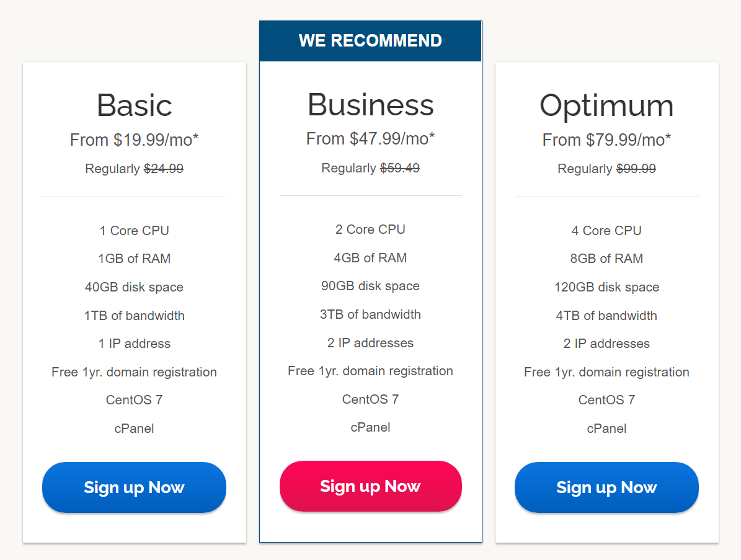Click the Business plan red Sign up Now button

pyautogui.click(x=370, y=486)
